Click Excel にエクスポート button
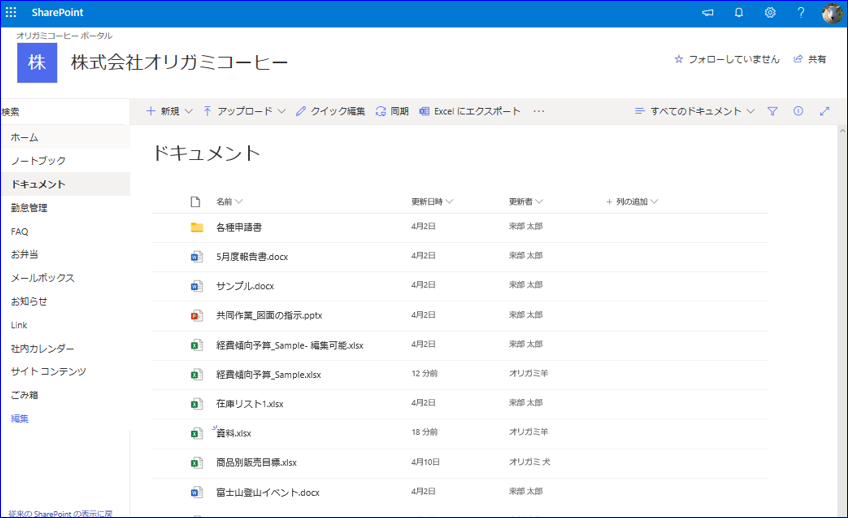 coord(469,111)
